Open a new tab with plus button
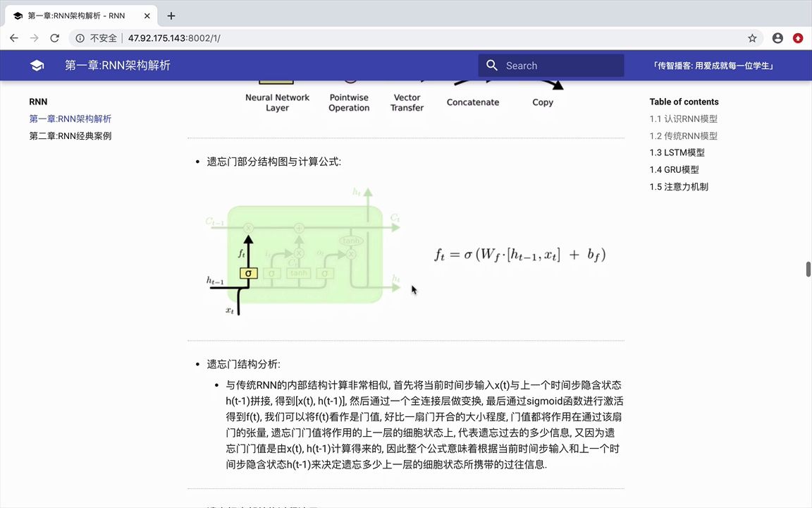Screen dimensions: 812x508 coord(172,16)
